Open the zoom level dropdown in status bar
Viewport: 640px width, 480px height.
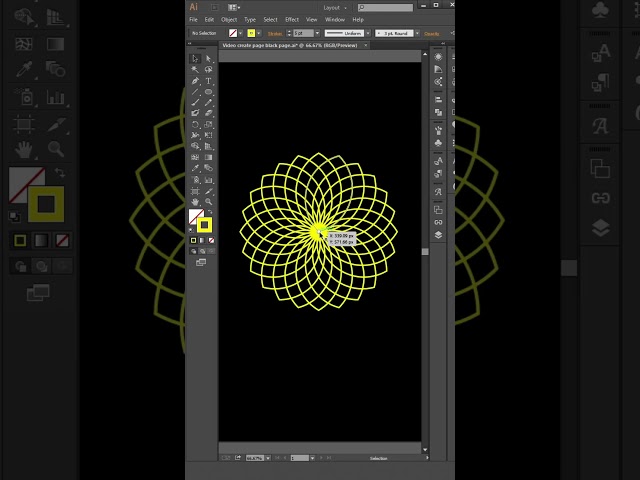pyautogui.click(x=268, y=458)
